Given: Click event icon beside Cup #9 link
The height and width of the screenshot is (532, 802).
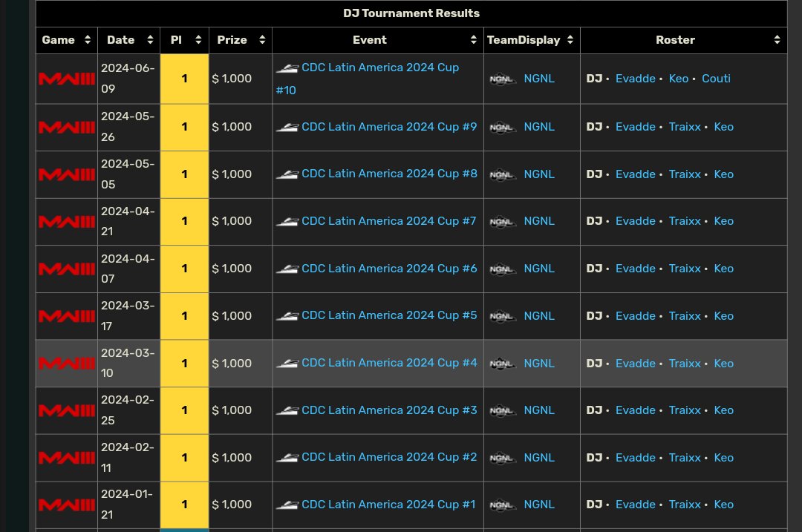Looking at the screenshot, I should click(287, 128).
